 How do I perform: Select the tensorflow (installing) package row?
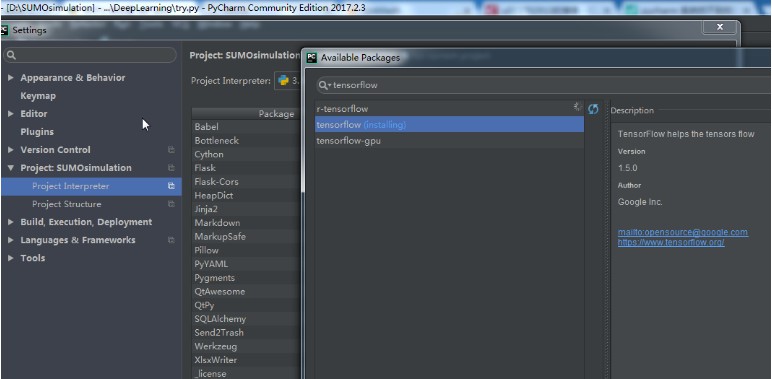[449, 125]
